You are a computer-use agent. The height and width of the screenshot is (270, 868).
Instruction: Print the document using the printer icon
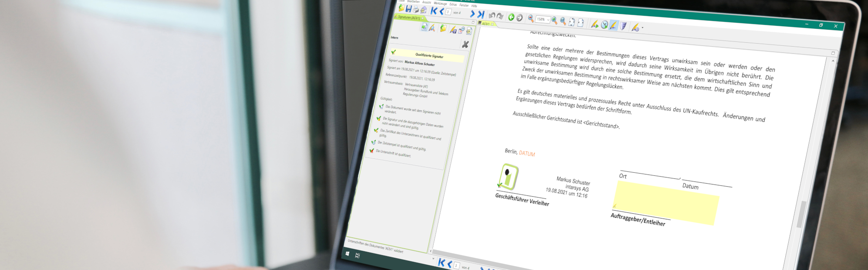pos(416,10)
